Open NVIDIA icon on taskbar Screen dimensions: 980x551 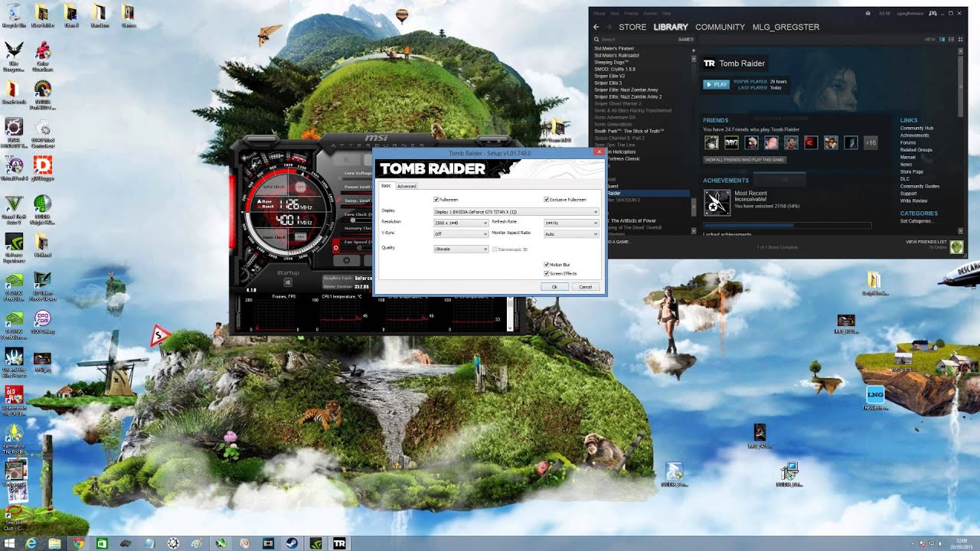315,543
